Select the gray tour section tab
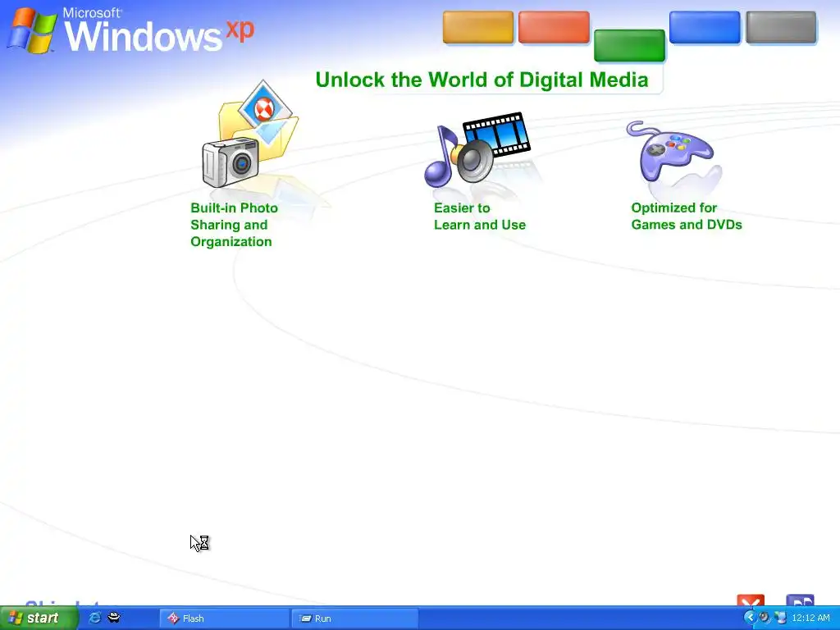 [x=781, y=27]
